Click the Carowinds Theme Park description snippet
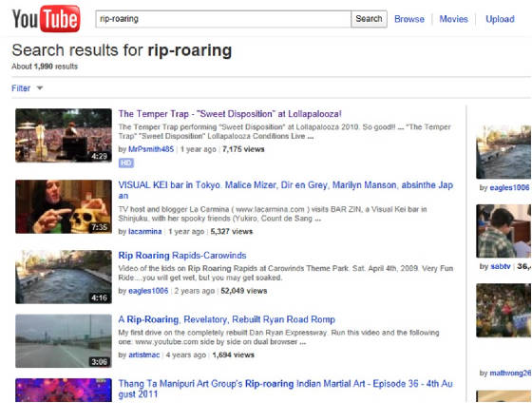This screenshot has height=403, width=532. [286, 273]
